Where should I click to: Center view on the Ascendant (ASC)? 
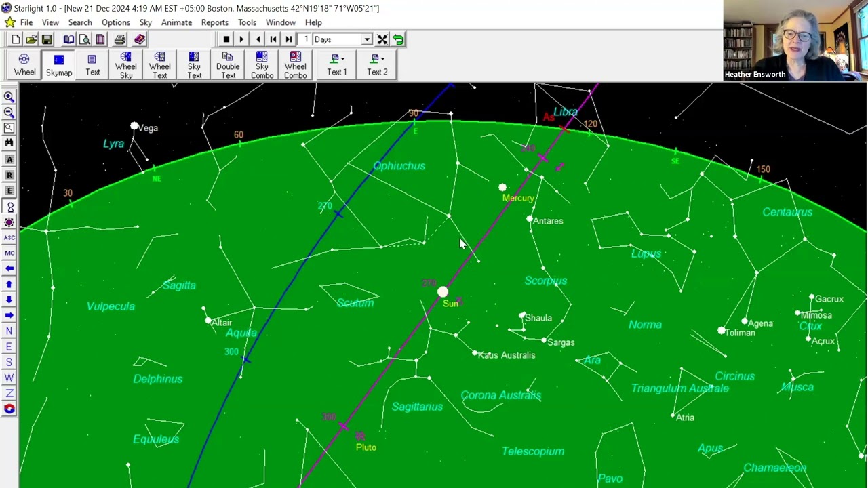[x=9, y=237]
